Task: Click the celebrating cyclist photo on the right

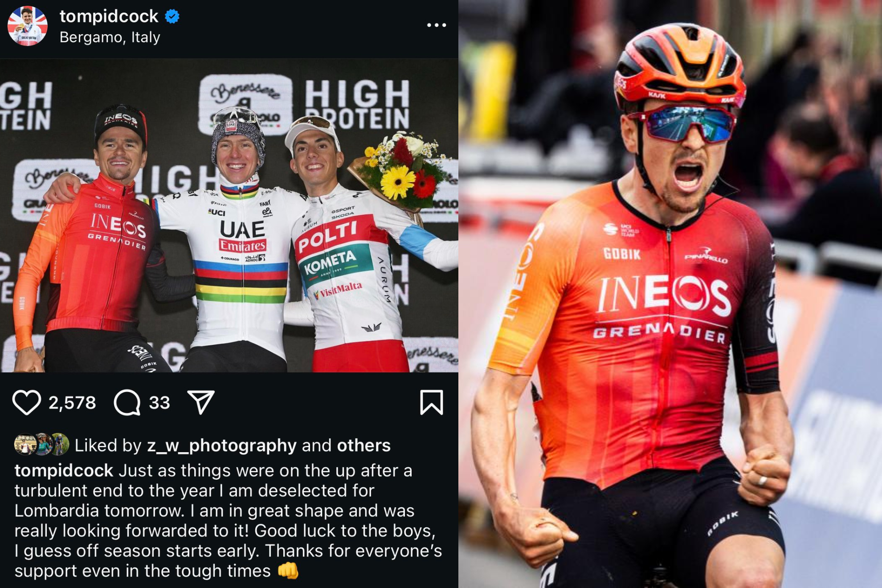Action: [x=670, y=294]
